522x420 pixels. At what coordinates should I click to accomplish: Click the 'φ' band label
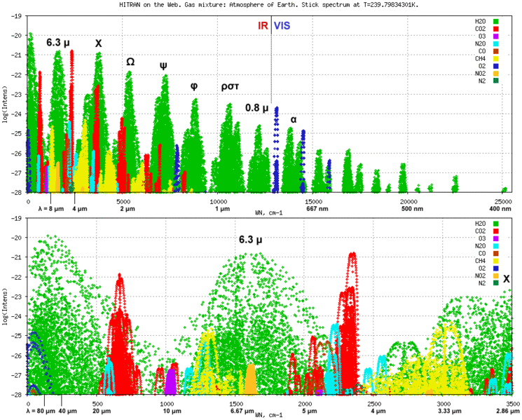pyautogui.click(x=194, y=86)
